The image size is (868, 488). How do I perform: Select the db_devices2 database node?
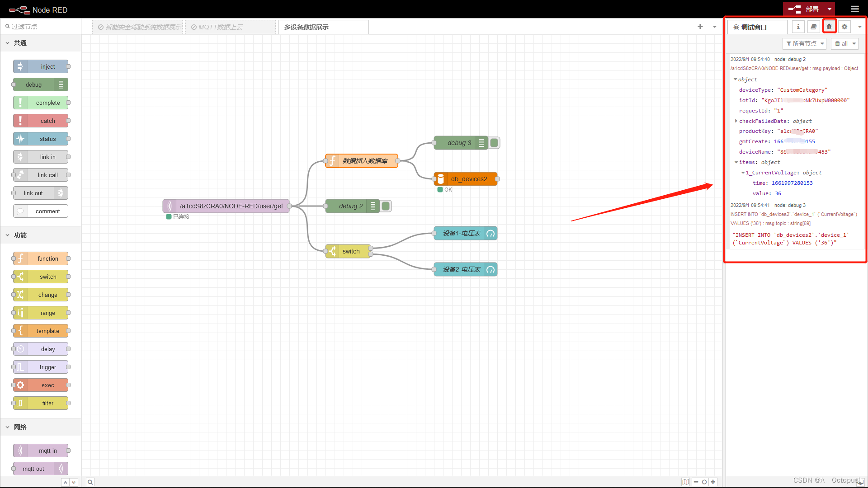[x=466, y=179]
